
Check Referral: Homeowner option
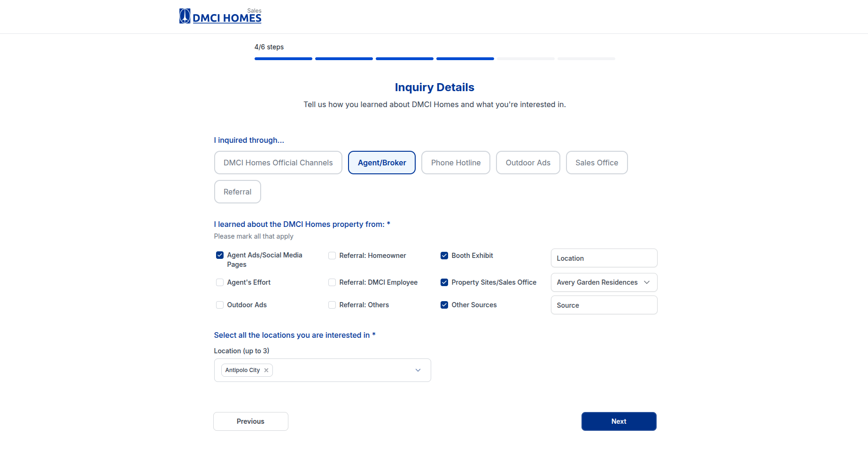coord(332,256)
